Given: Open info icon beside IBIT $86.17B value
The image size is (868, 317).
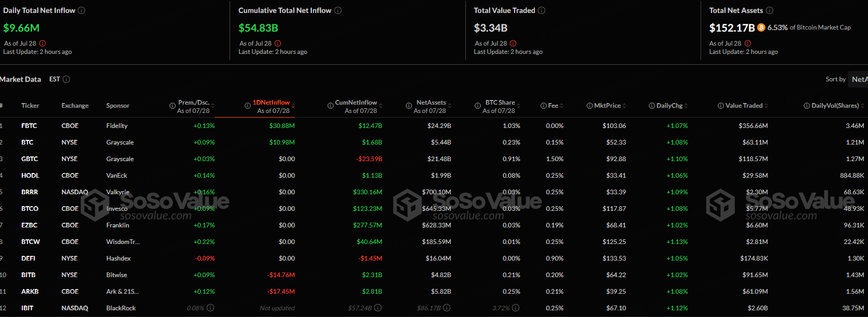Looking at the screenshot, I should [x=447, y=308].
